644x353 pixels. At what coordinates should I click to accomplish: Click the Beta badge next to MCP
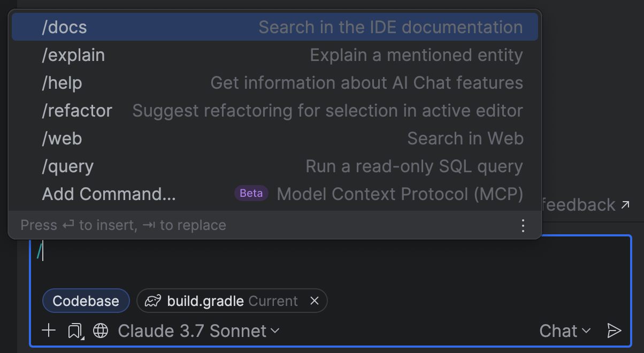(251, 194)
